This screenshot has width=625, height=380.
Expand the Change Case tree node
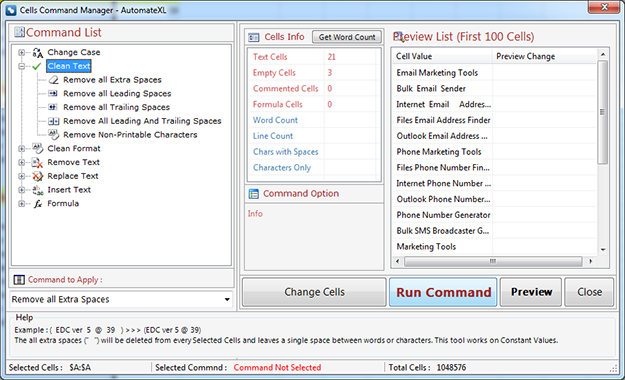(x=22, y=52)
